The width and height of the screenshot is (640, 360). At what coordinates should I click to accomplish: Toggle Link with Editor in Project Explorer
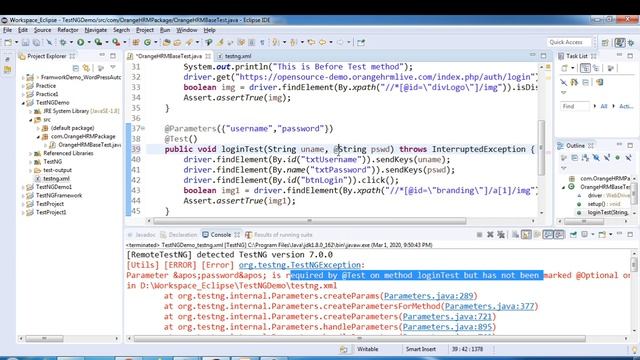tap(86, 68)
